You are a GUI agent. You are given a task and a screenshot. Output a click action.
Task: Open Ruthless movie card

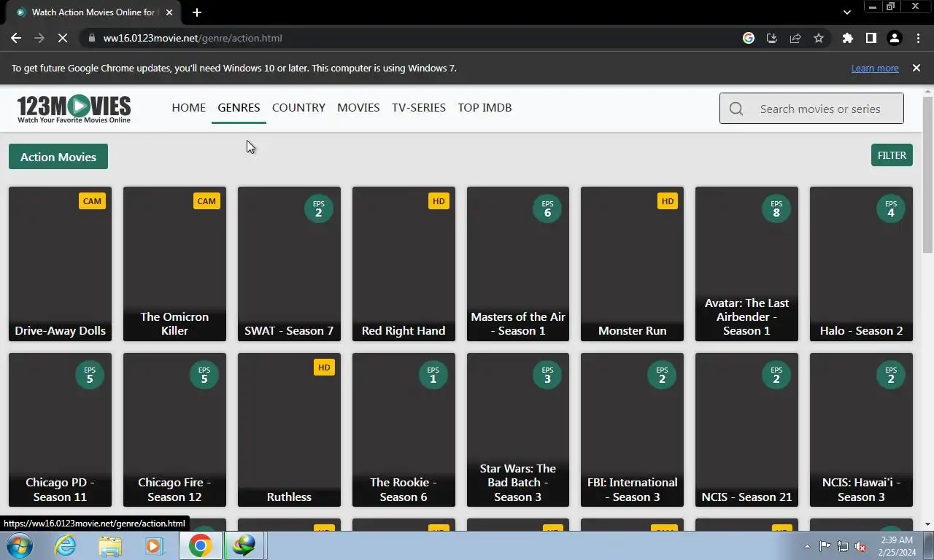(289, 430)
